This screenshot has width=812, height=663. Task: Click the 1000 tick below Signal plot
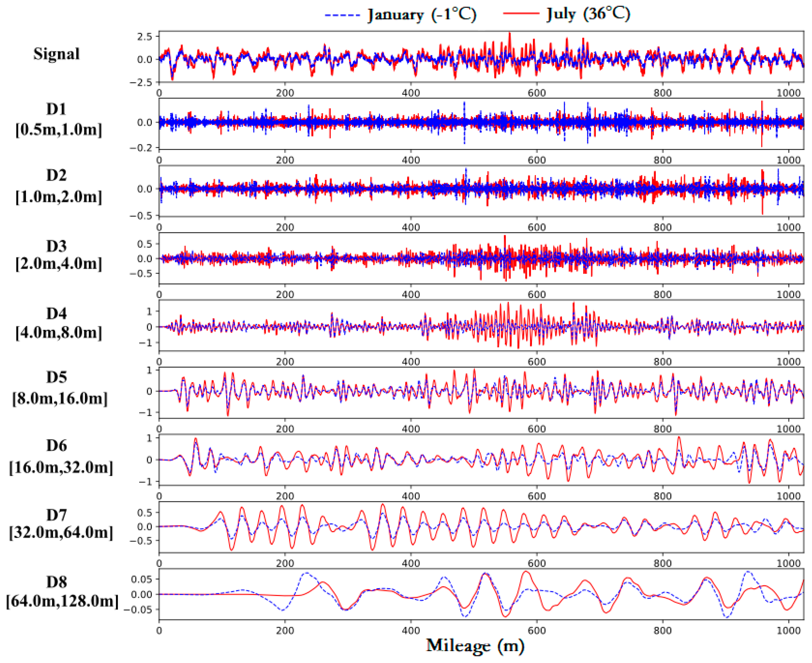[788, 93]
